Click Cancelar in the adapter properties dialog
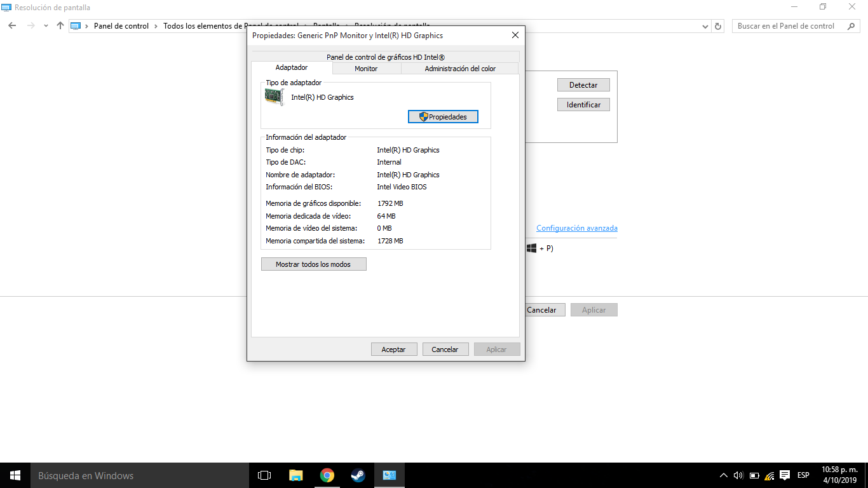868x488 pixels. click(445, 349)
